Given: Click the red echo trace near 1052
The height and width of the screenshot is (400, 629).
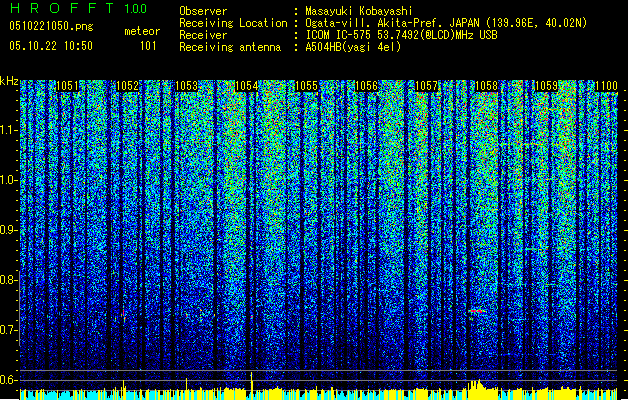Looking at the screenshot, I should 124,315.
